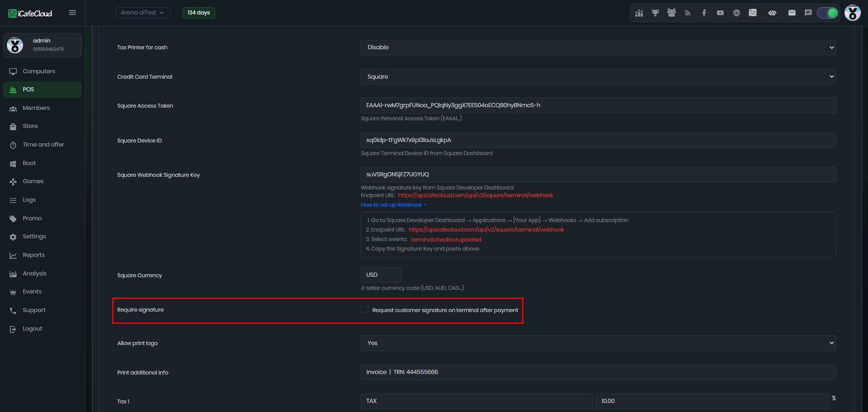Open the Facebook icon link

tap(704, 13)
